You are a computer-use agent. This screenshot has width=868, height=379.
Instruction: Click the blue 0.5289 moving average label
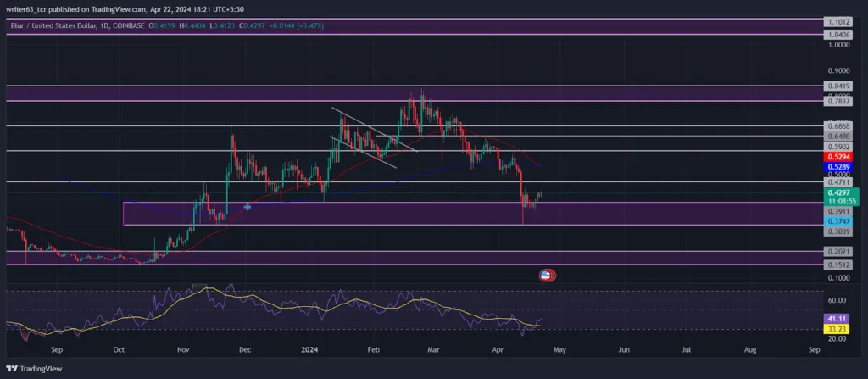tap(837, 167)
